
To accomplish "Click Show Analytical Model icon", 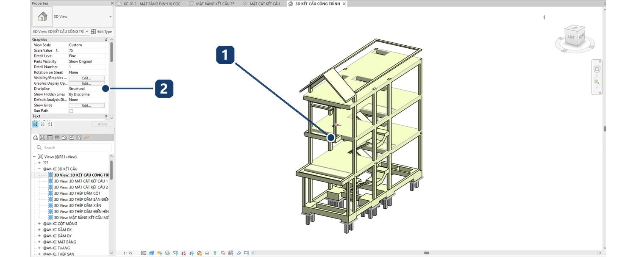I will pyautogui.click(x=230, y=253).
